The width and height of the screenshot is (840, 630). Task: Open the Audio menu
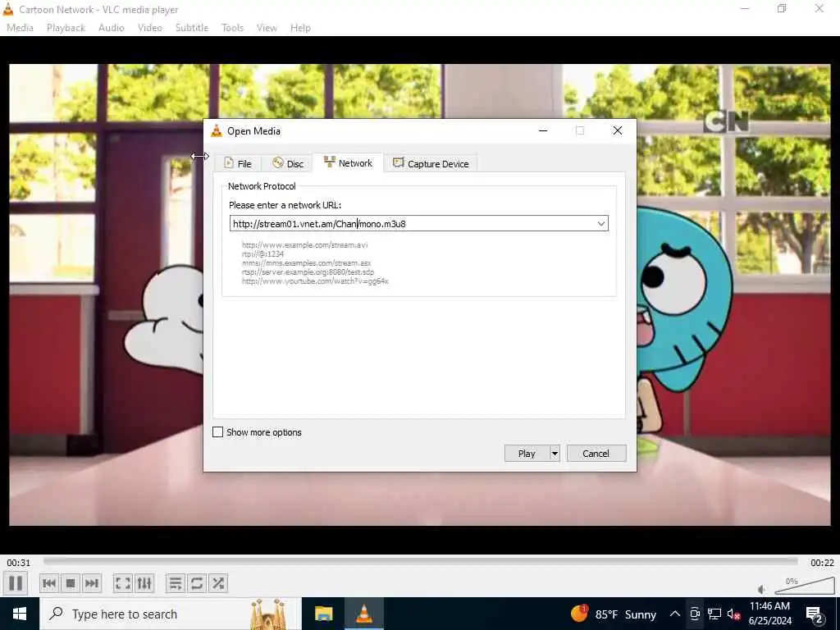pos(112,28)
